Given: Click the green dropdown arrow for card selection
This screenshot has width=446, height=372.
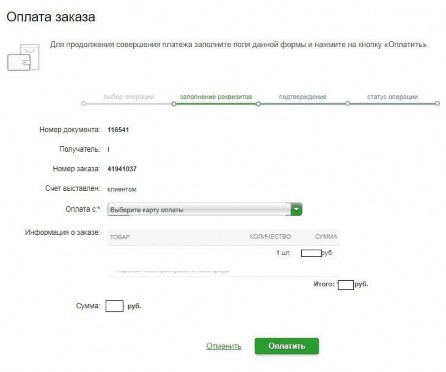Looking at the screenshot, I should [x=296, y=210].
